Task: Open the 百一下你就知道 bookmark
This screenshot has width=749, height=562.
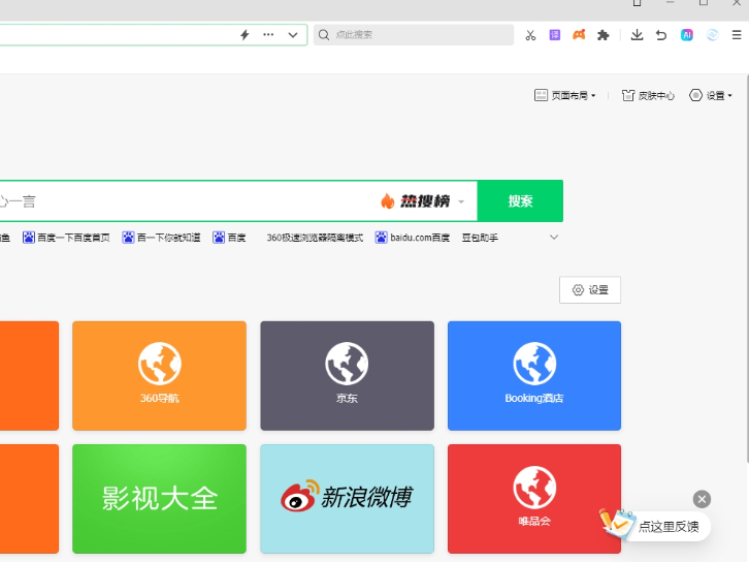Action: (161, 237)
